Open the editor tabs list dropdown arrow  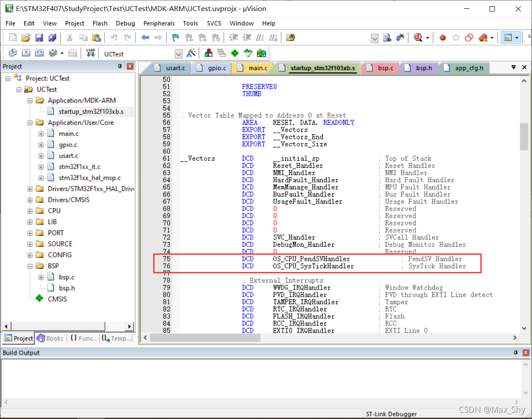[513, 68]
